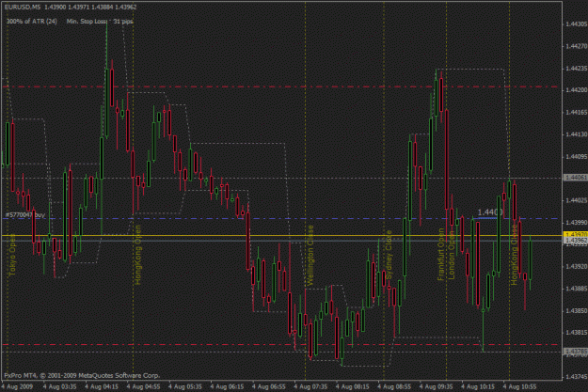Viewport: 588px width, 392px height.
Task: Click the yellow 1.43970 price tag
Action: pos(576,235)
